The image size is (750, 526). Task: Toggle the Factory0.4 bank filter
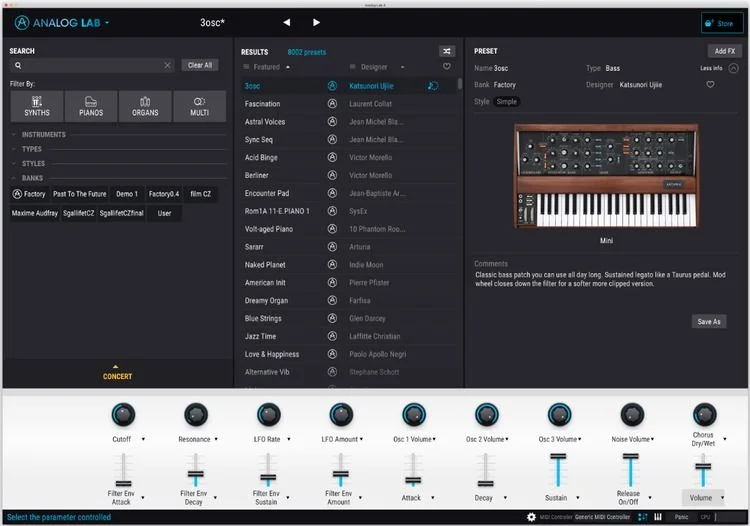click(x=164, y=194)
